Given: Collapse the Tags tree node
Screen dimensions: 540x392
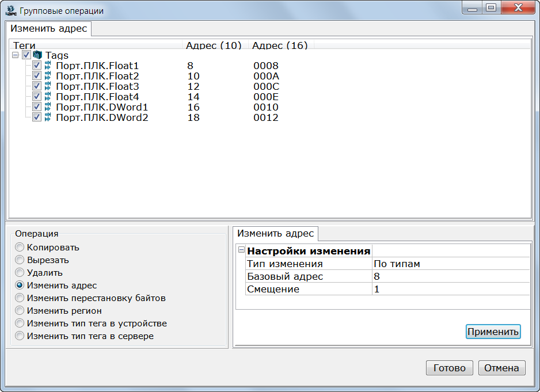Looking at the screenshot, I should point(15,56).
